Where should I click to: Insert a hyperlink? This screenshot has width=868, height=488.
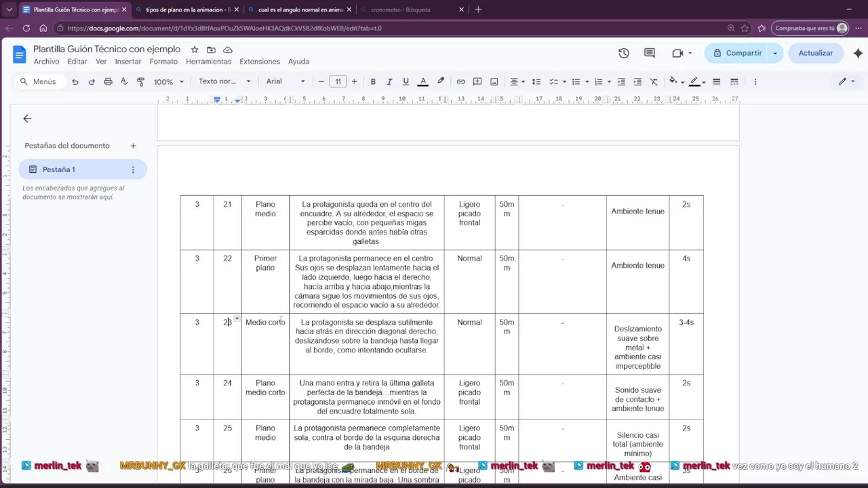click(461, 81)
